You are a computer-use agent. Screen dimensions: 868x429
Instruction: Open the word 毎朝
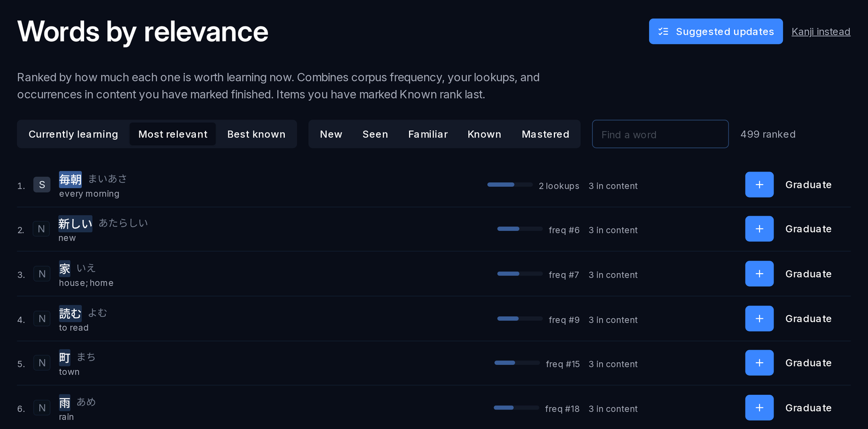[x=71, y=179]
